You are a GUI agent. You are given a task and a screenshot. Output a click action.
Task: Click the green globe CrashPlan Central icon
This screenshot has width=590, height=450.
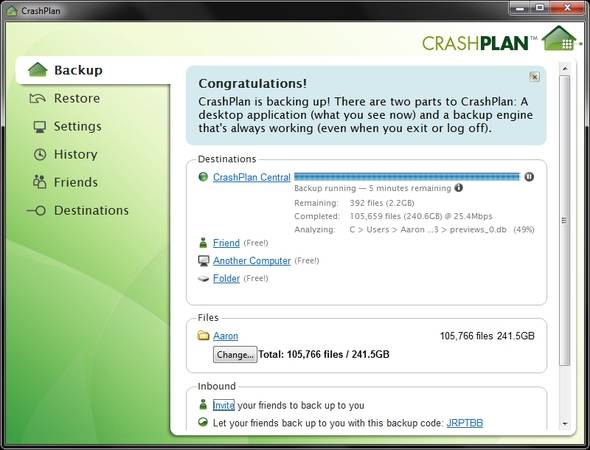pyautogui.click(x=203, y=176)
